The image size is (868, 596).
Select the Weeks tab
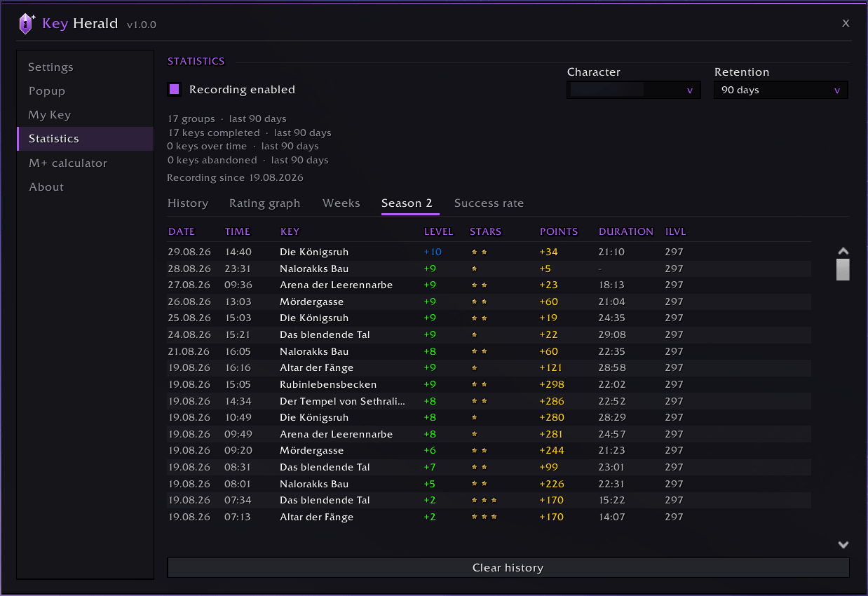coord(341,203)
